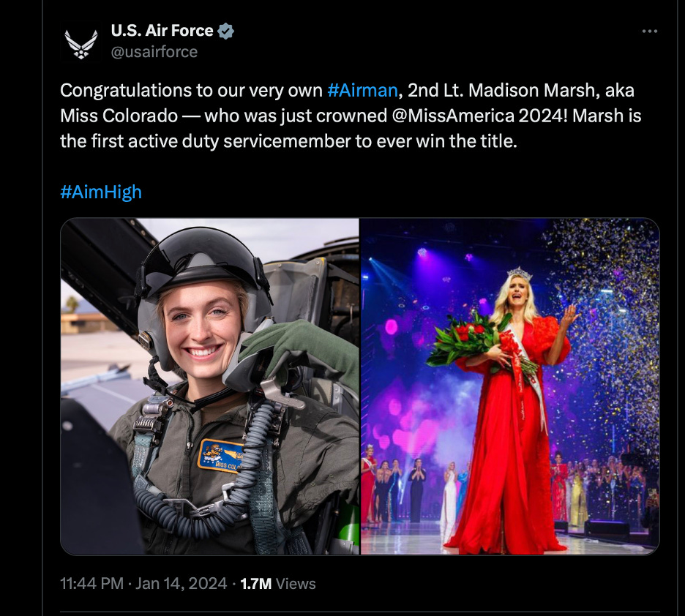Follow the #Airman hashtag link
Viewport: 685px width, 616px height.
[x=362, y=91]
